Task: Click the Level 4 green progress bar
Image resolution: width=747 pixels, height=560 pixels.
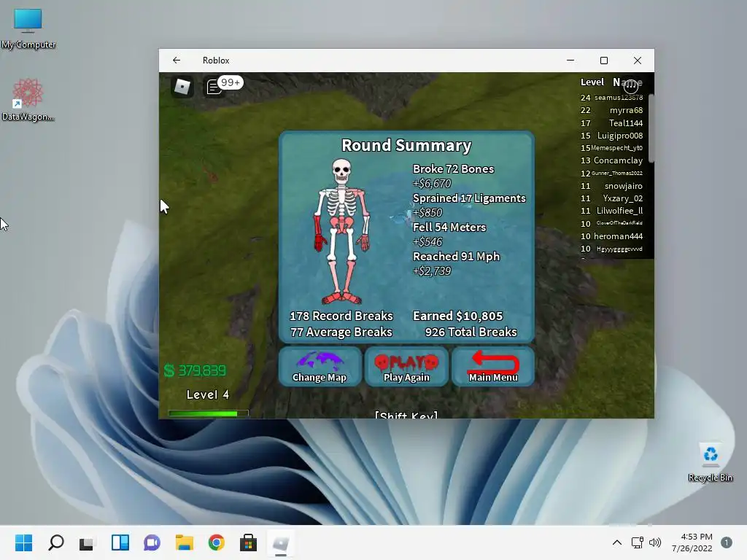Action: (x=208, y=413)
